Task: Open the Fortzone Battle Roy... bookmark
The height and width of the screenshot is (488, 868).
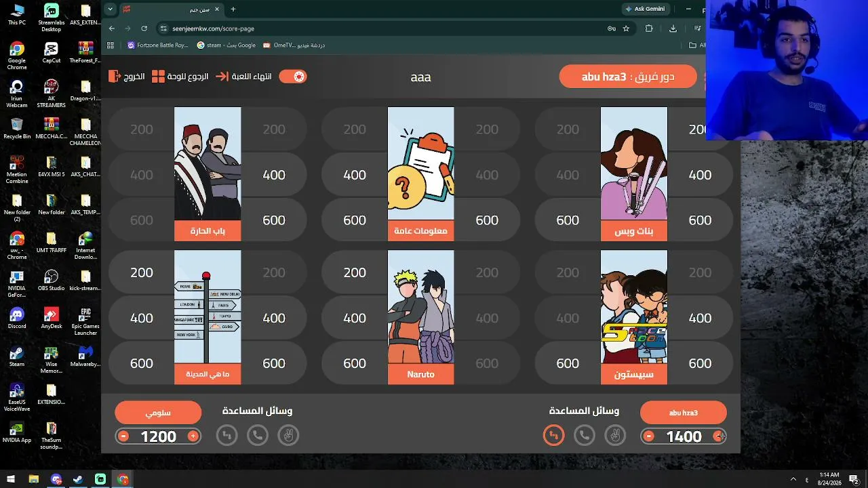Action: (x=158, y=45)
